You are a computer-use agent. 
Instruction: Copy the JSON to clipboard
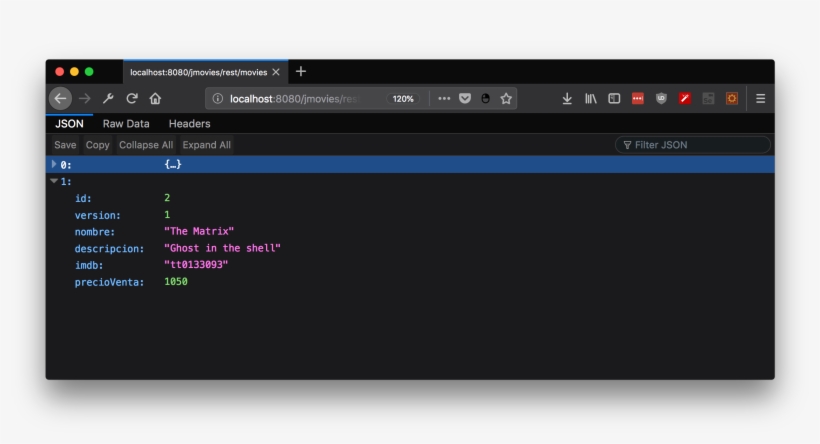click(97, 145)
